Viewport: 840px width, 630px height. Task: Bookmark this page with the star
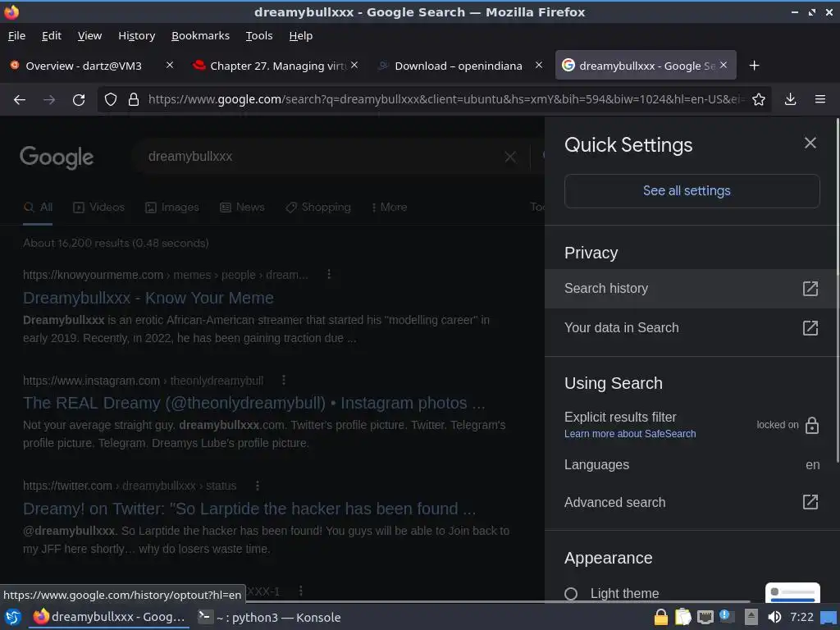point(758,99)
